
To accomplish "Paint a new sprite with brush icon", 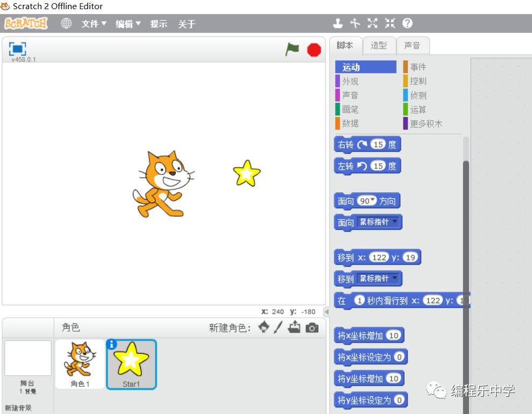I will [278, 327].
